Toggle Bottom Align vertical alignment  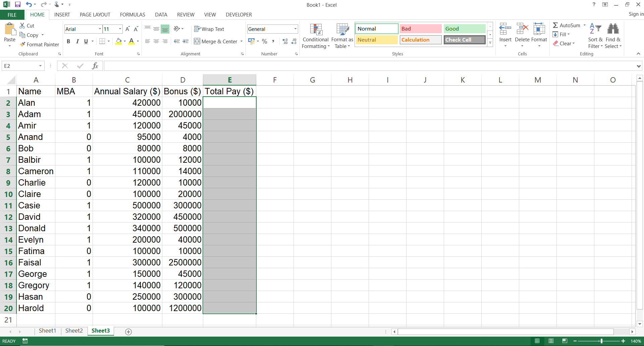coord(165,29)
